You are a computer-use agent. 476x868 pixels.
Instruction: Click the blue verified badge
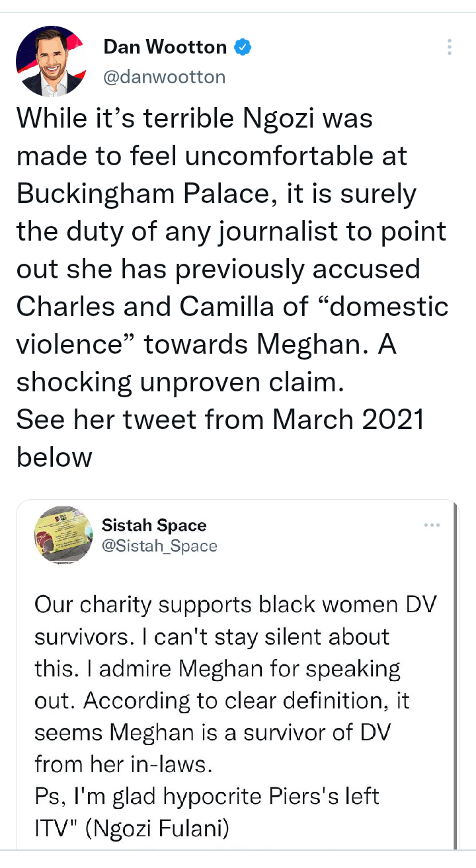(x=243, y=47)
